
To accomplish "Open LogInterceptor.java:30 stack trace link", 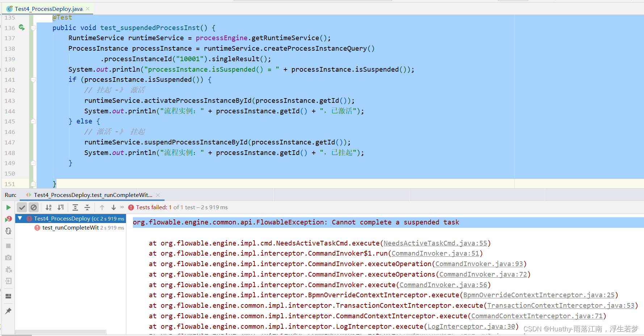I will click(471, 327).
